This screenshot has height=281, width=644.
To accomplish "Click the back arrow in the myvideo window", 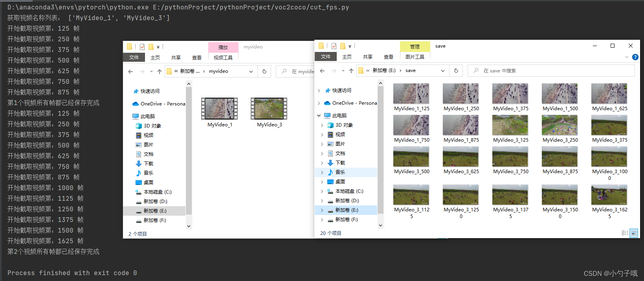I will tap(130, 72).
